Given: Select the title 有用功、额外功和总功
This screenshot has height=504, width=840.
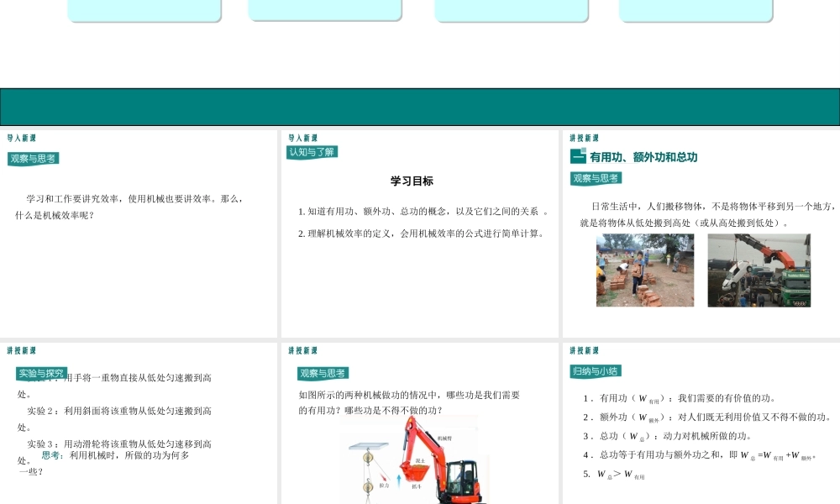Looking at the screenshot, I should [643, 157].
